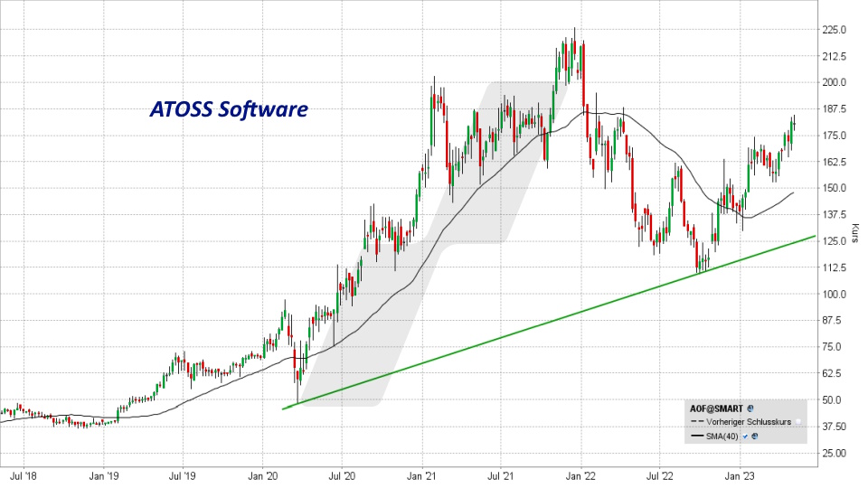The image size is (868, 488).
Task: Click the 150.0 price axis label
Action: pyautogui.click(x=835, y=188)
